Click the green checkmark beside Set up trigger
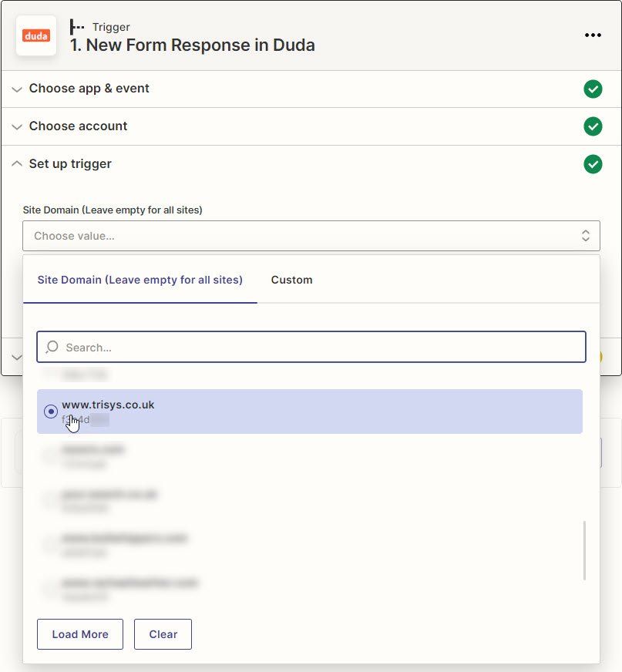Viewport: 622px width, 672px height. pos(593,164)
